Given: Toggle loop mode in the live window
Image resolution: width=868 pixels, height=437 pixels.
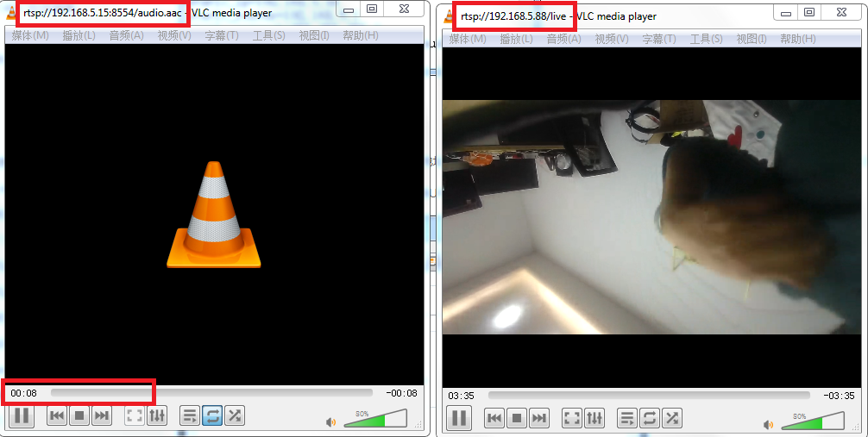Looking at the screenshot, I should coord(650,418).
